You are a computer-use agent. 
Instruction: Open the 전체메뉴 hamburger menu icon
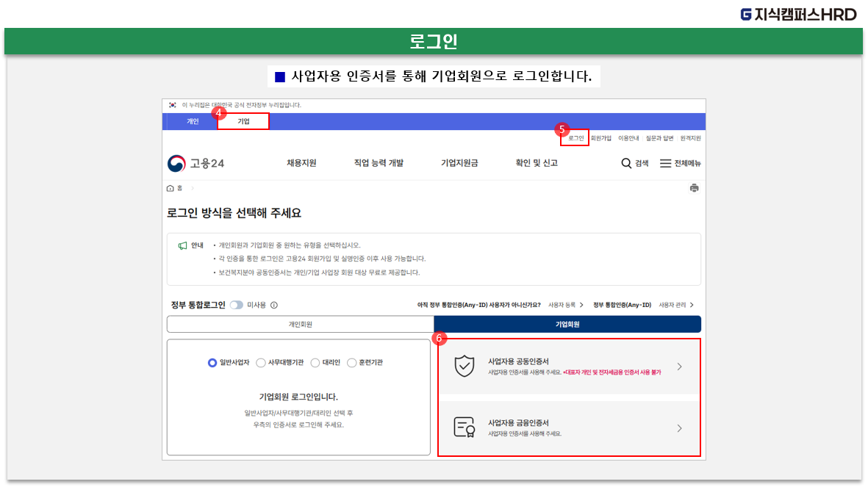click(x=665, y=163)
